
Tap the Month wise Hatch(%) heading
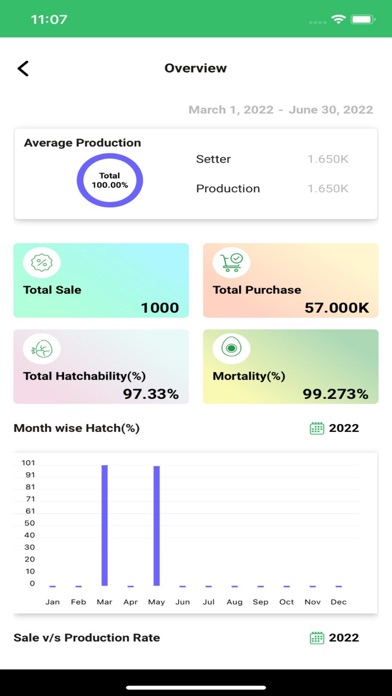[77, 428]
